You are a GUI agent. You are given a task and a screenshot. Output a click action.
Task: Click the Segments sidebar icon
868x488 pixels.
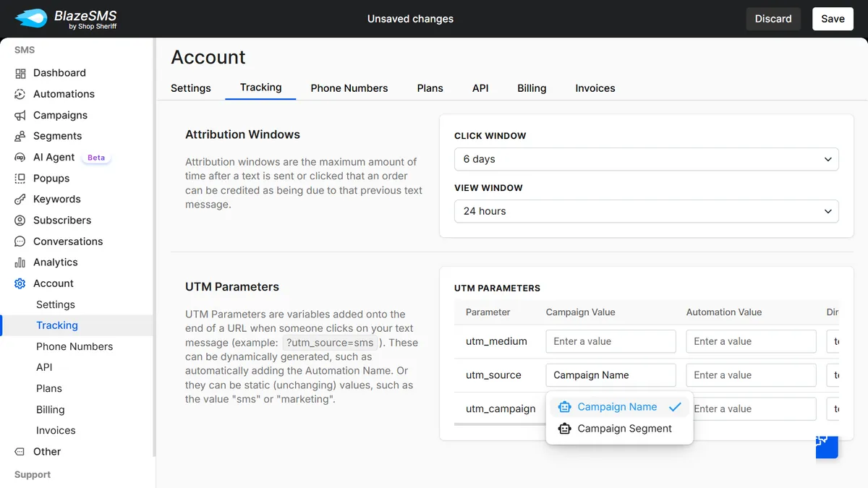(x=20, y=136)
